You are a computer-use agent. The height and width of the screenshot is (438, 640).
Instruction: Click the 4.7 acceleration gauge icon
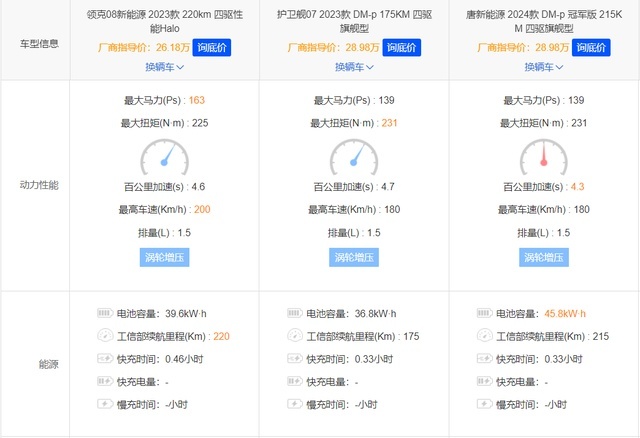point(354,157)
